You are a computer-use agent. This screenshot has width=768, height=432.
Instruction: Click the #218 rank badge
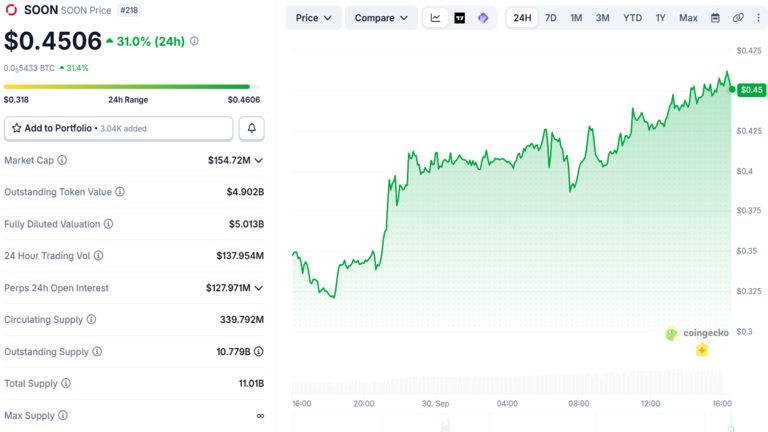129,10
